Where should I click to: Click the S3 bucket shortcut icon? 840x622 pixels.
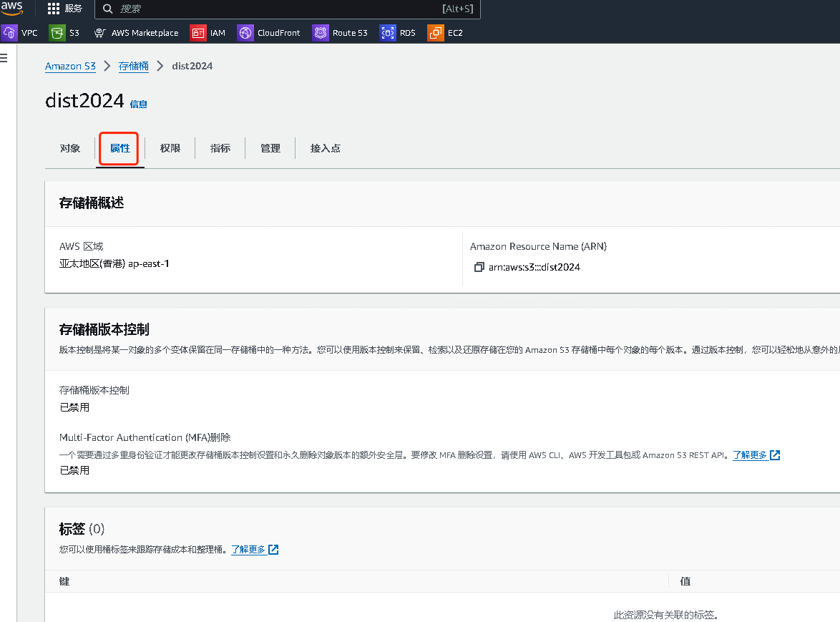coord(57,33)
